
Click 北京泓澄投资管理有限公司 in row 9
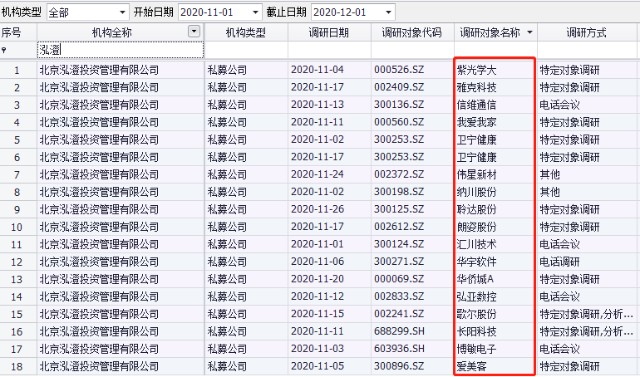click(x=99, y=210)
